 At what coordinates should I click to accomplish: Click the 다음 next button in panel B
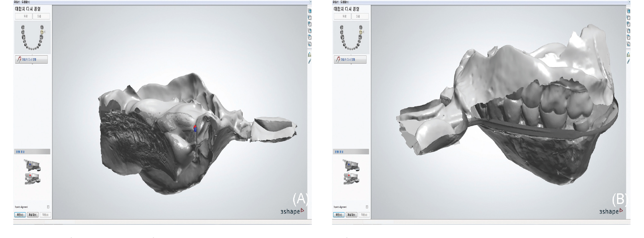pyautogui.click(x=360, y=16)
